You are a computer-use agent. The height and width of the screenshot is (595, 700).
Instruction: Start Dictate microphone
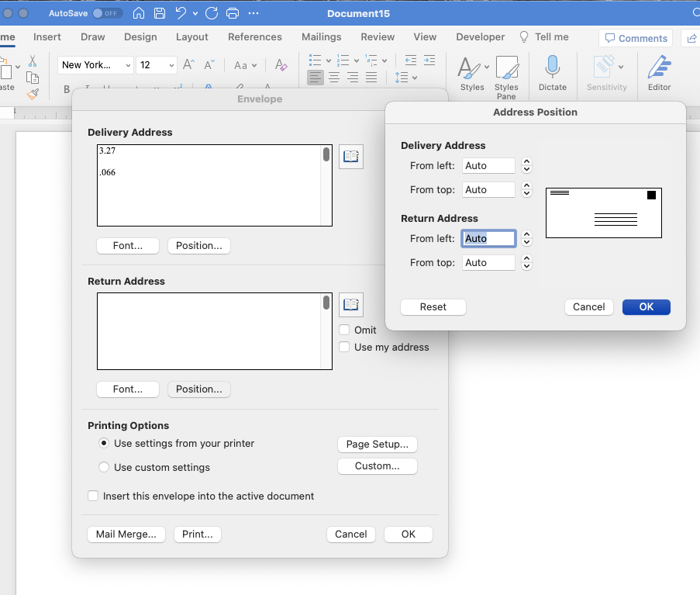click(x=552, y=73)
